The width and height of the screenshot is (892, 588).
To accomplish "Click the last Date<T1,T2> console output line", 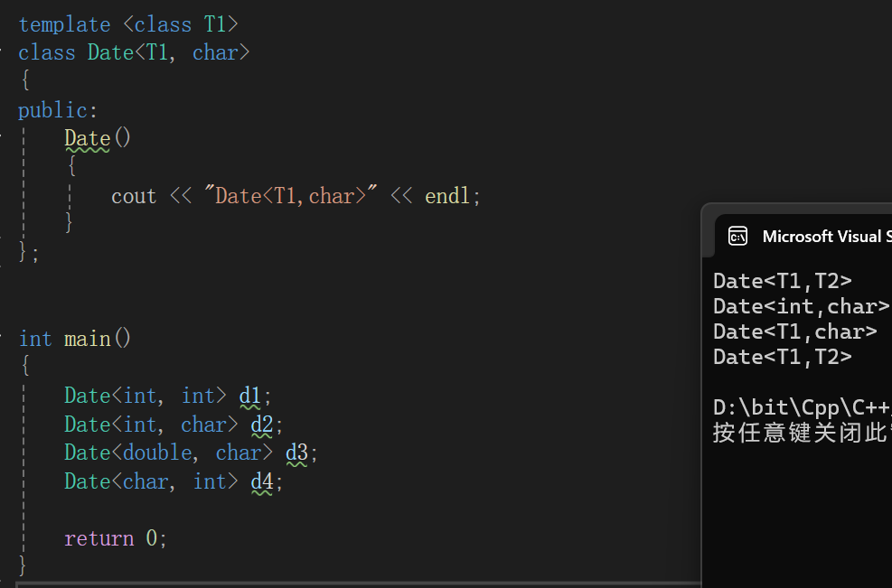I will coord(783,357).
